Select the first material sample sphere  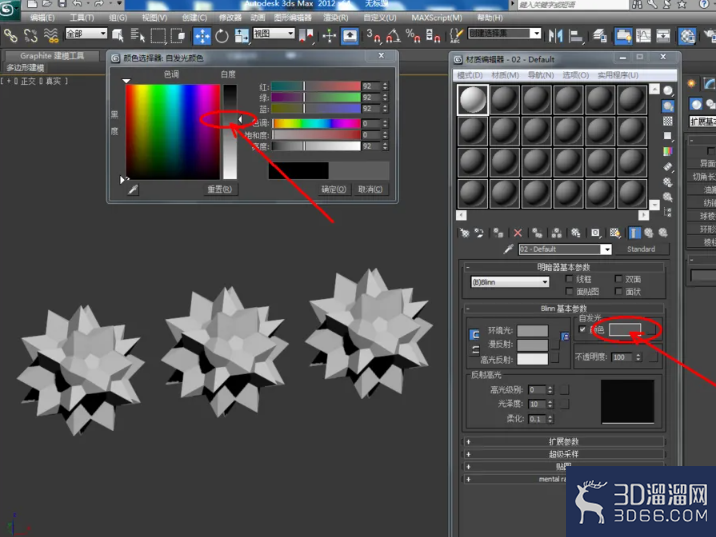[473, 99]
